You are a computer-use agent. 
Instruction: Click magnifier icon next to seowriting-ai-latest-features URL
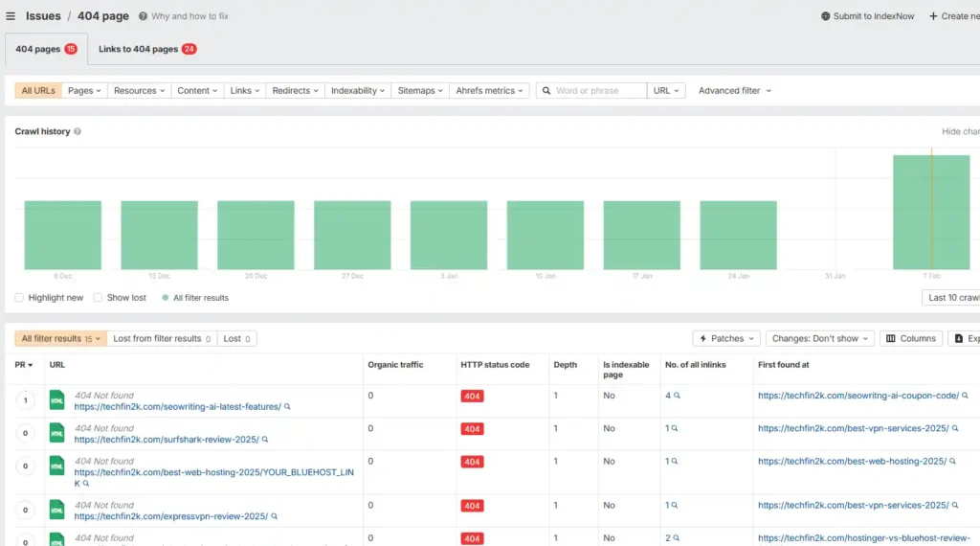[x=287, y=406]
